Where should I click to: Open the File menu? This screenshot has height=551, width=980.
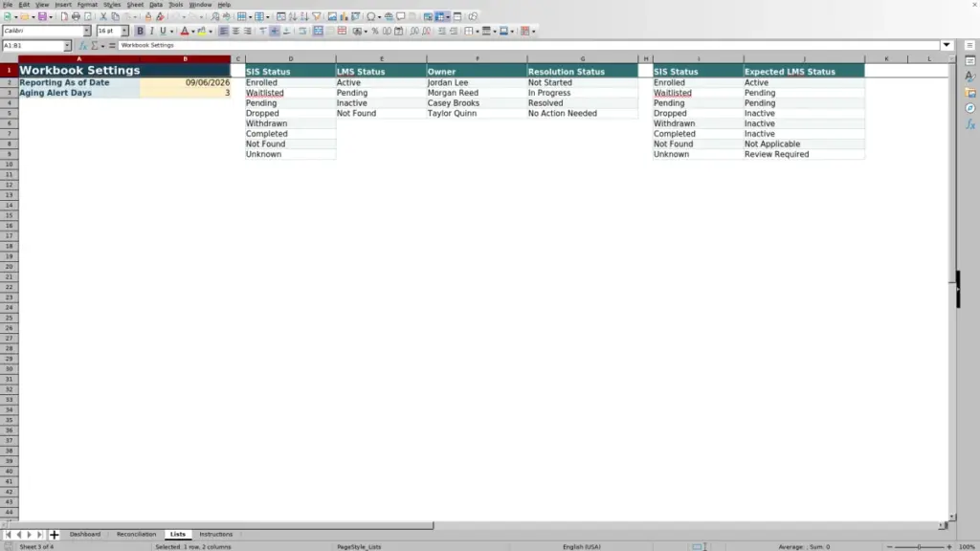pyautogui.click(x=8, y=5)
